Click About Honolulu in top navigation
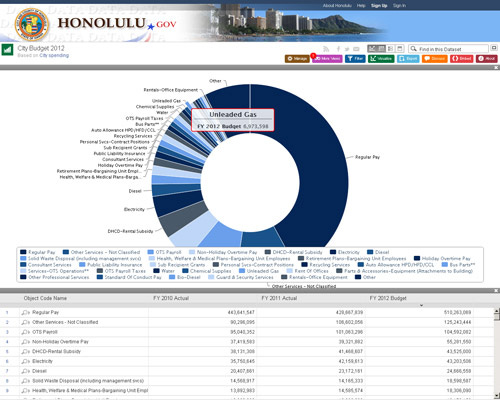Viewport: 500px width, 400px height. 337,6
